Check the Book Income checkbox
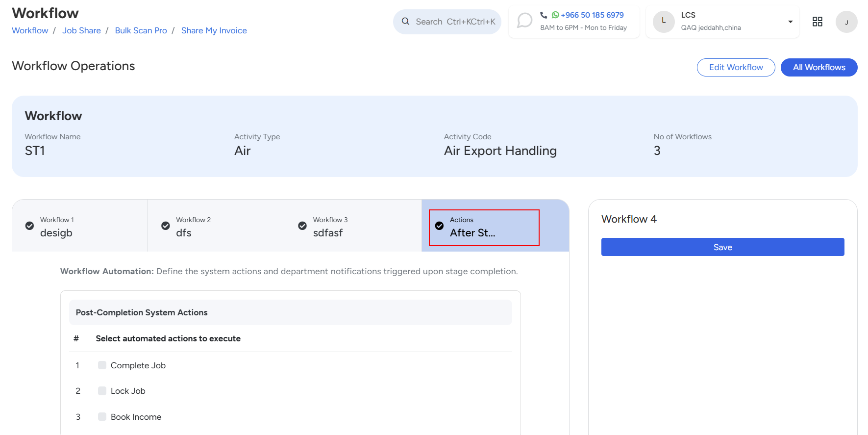 [x=102, y=416]
